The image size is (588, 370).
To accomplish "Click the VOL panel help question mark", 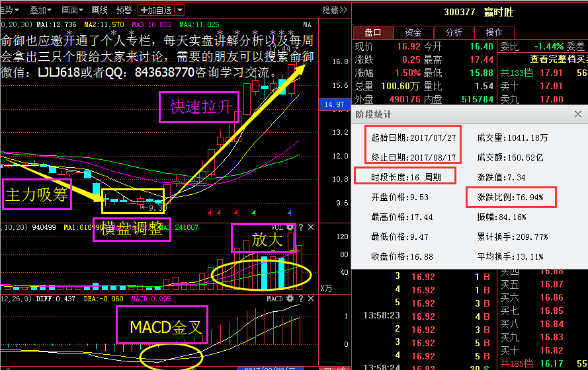I will [300, 227].
